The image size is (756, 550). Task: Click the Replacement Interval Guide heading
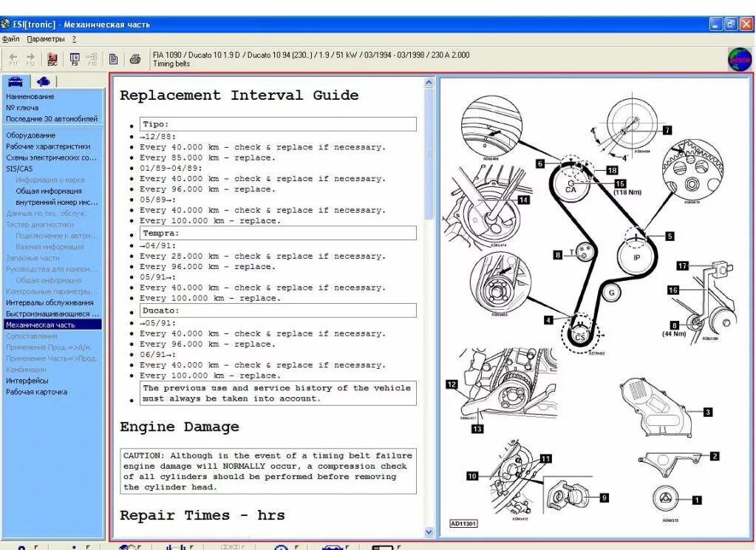239,95
